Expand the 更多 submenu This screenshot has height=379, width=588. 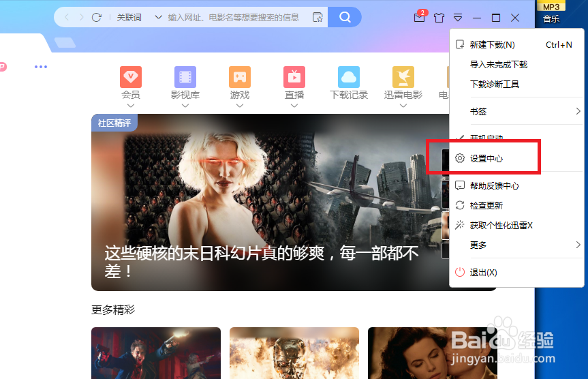pyautogui.click(x=516, y=245)
